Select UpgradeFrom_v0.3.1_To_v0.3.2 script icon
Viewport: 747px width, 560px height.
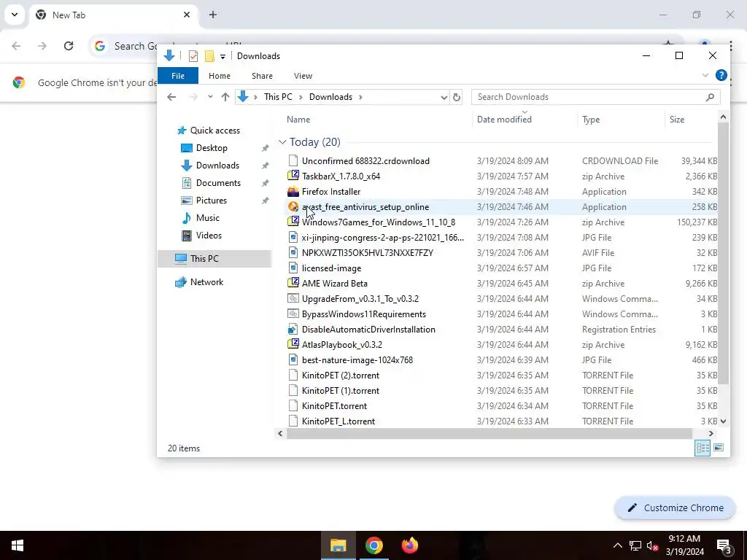293,298
